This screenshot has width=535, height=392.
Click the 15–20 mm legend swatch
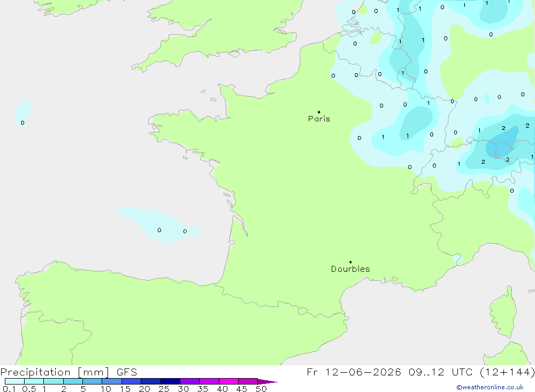(x=131, y=381)
